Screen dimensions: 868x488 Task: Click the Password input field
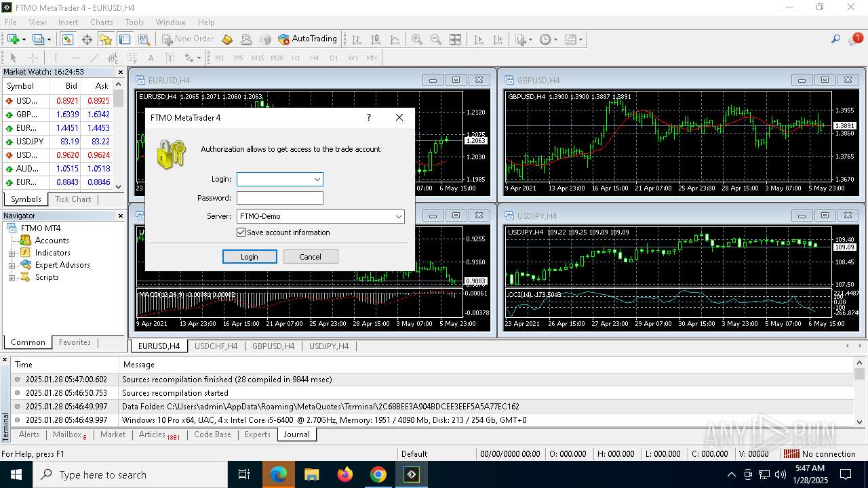coord(280,198)
